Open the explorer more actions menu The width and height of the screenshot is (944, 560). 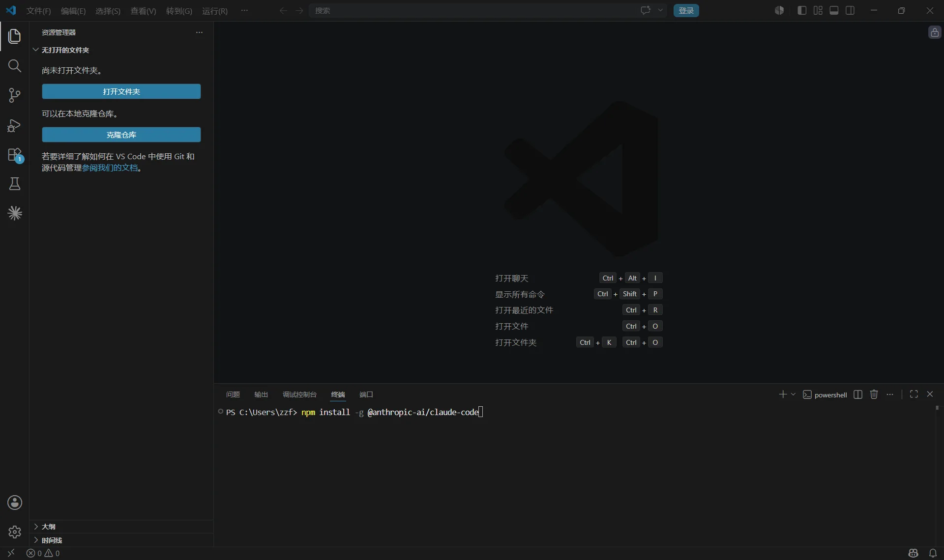pyautogui.click(x=199, y=32)
